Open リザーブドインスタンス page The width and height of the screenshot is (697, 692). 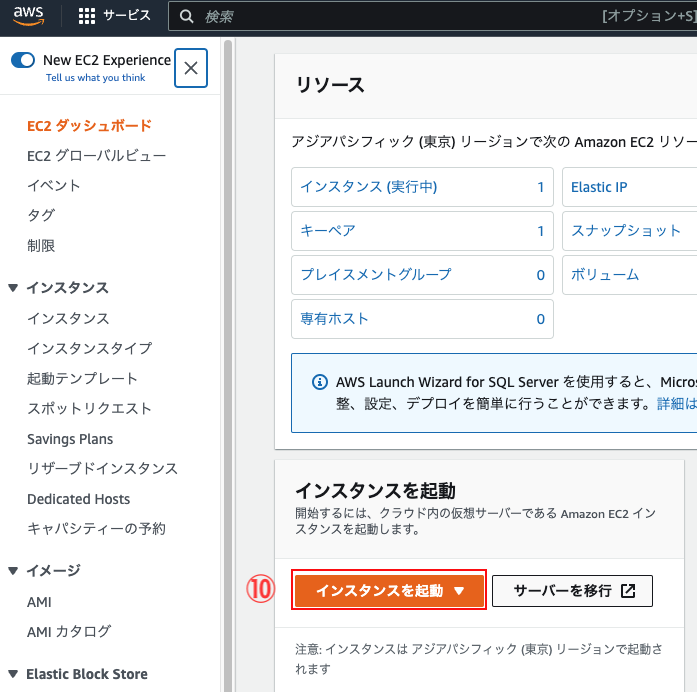click(x=103, y=468)
